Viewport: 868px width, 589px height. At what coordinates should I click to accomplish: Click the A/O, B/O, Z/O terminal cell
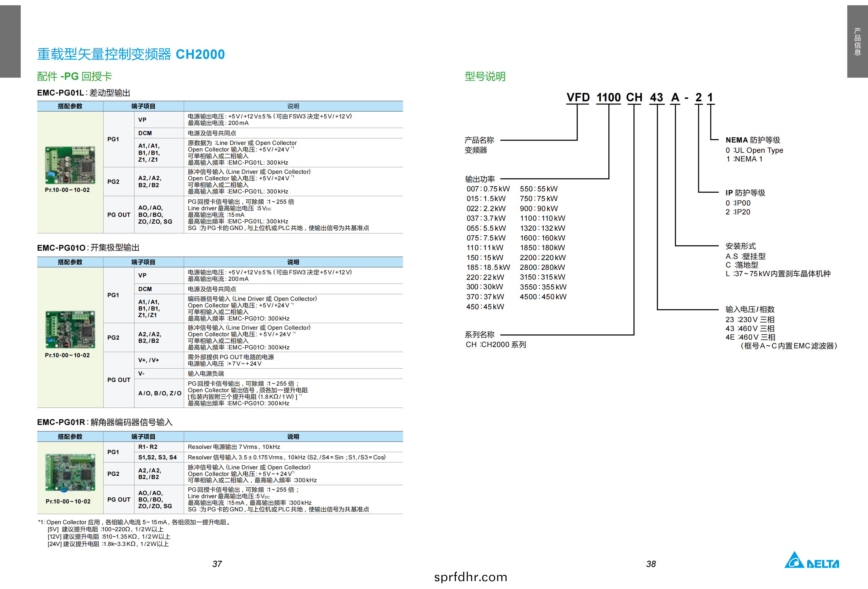coord(159,393)
